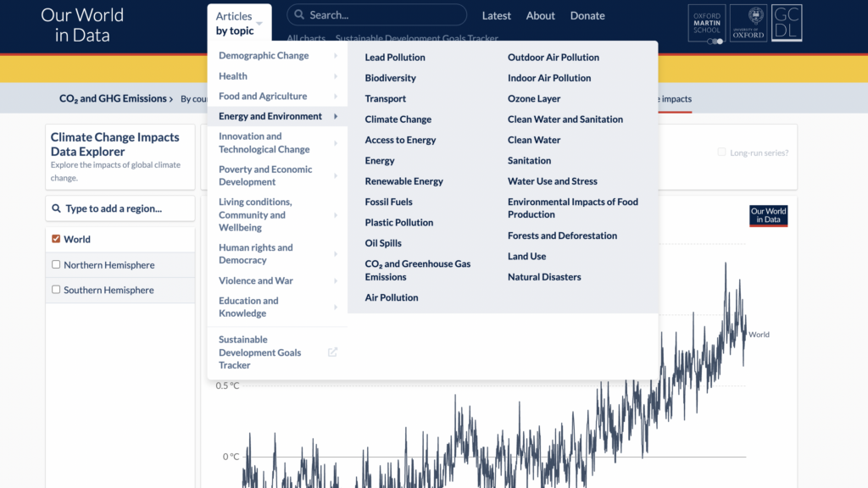This screenshot has height=488, width=868.
Task: Open the Fossil Fuels article
Action: click(x=388, y=202)
